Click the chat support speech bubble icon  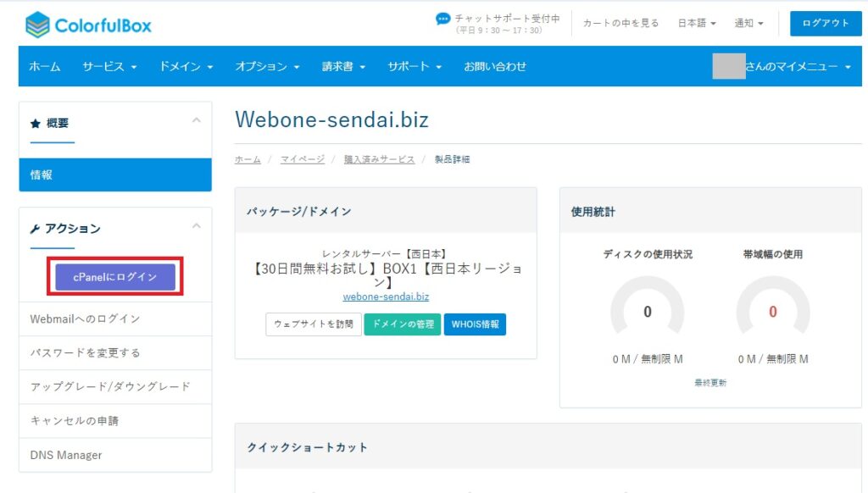[442, 19]
